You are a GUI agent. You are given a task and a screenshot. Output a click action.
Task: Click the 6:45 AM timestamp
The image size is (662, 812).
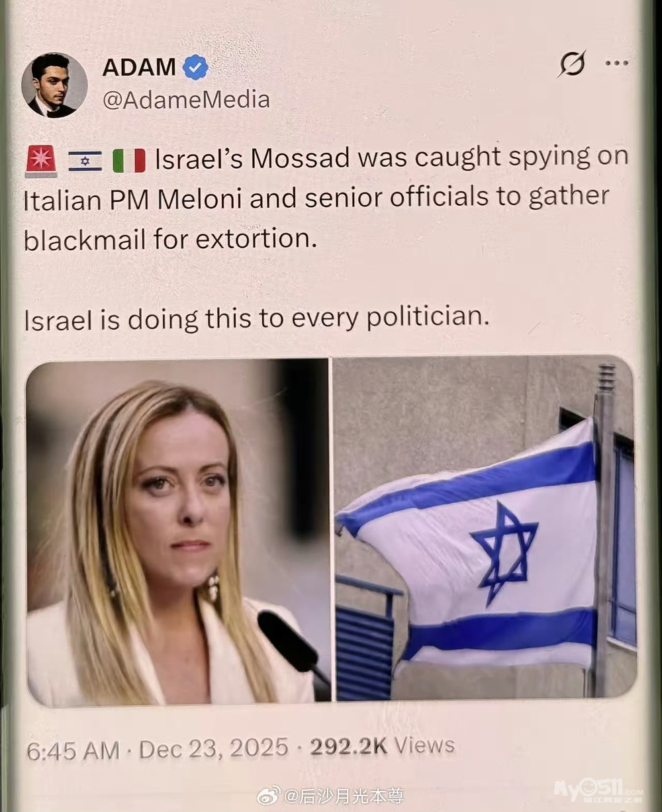click(73, 750)
